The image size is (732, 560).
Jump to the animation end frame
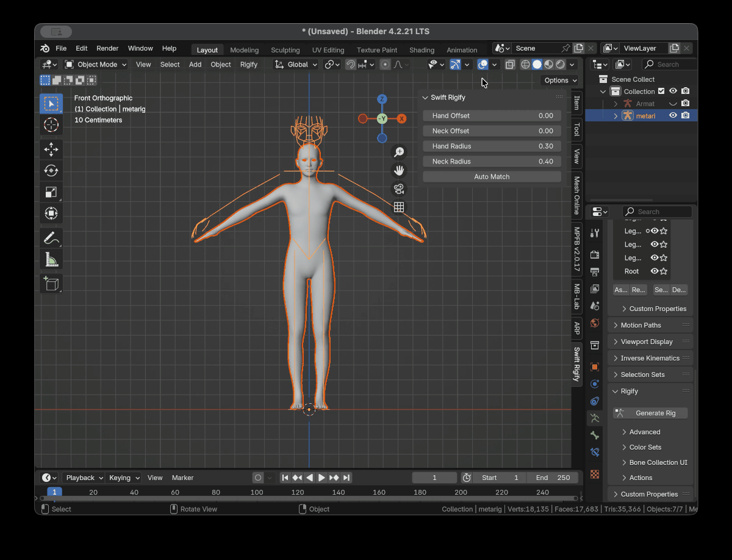[x=346, y=478]
